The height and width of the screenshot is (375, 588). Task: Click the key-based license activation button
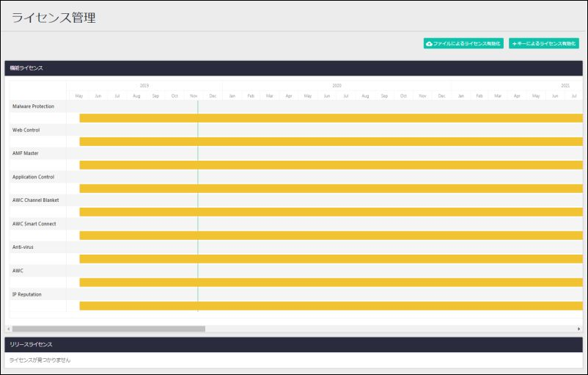[544, 43]
